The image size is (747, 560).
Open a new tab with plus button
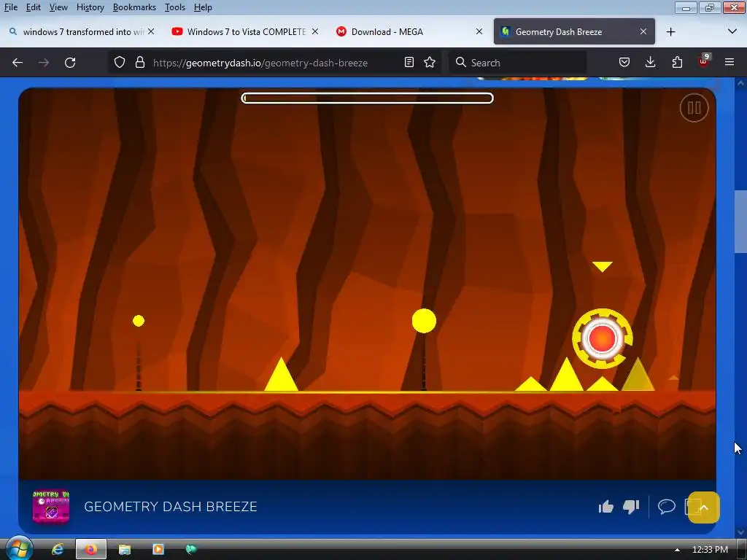pos(671,32)
